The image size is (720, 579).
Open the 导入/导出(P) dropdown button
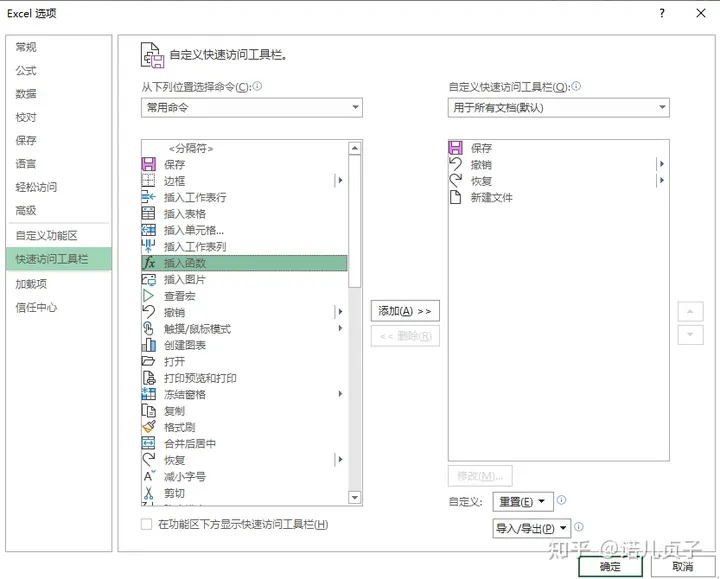click(532, 528)
